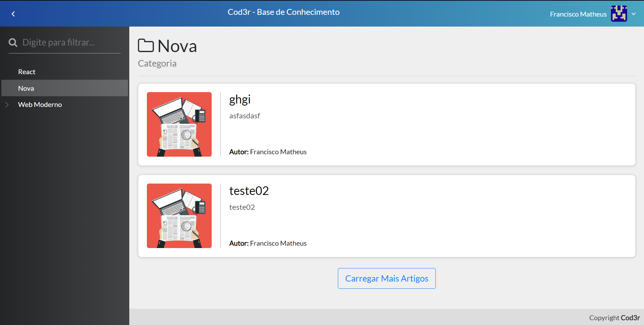Image resolution: width=644 pixels, height=325 pixels.
Task: Click the teste02 article thumbnail image
Action: (179, 216)
